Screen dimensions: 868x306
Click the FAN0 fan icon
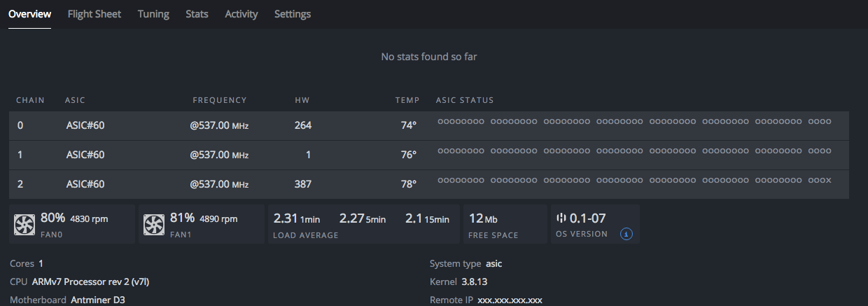[24, 224]
